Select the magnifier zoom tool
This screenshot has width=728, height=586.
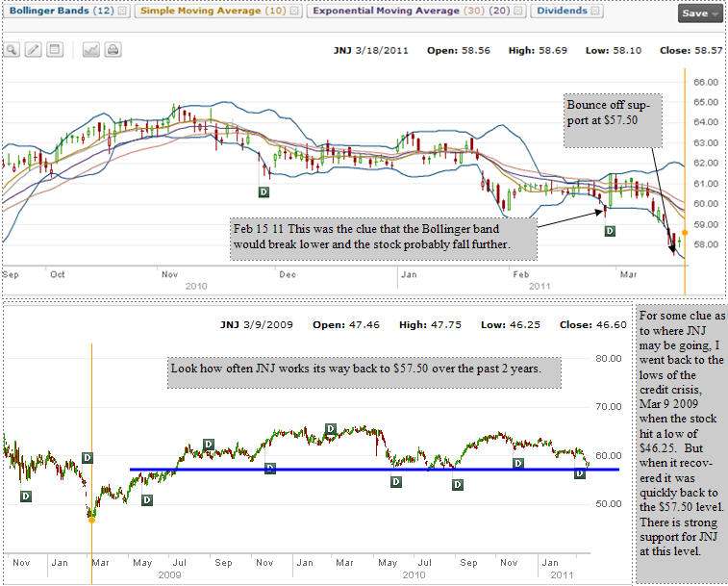click(12, 49)
